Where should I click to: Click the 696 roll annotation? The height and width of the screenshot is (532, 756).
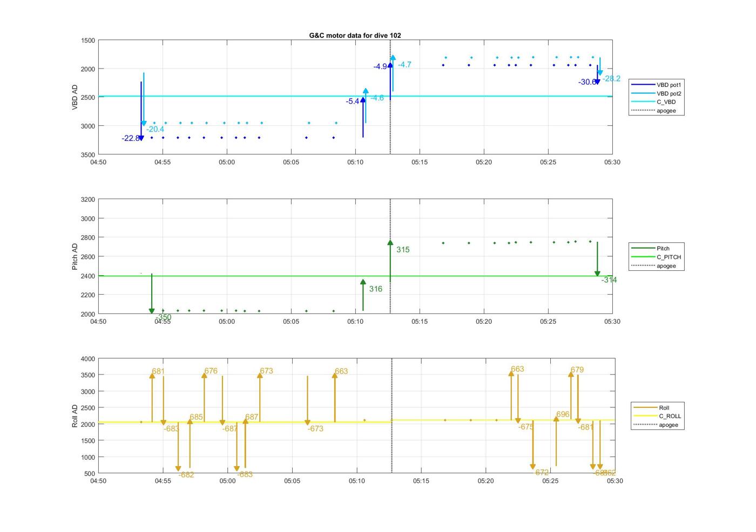(x=563, y=415)
